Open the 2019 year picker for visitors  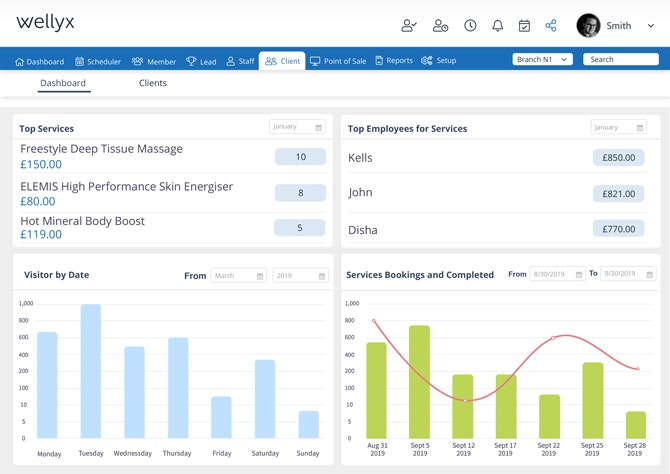[300, 276]
